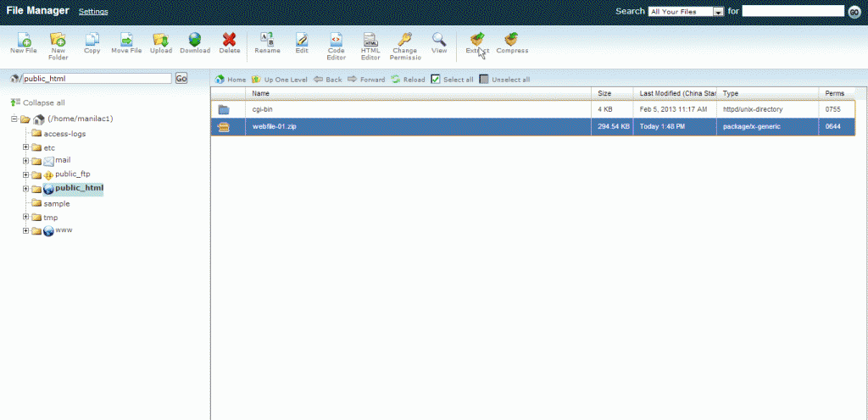The image size is (868, 420).
Task: Click the Compress toolbar icon
Action: point(512,40)
